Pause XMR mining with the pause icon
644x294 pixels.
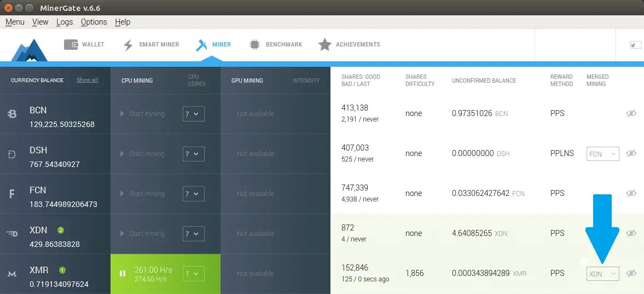coord(123,273)
